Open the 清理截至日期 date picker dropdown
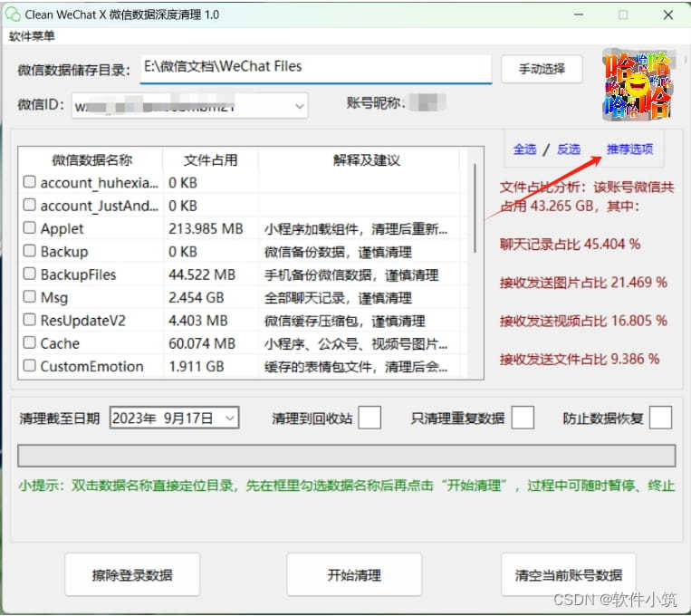691x616 pixels. pos(230,418)
